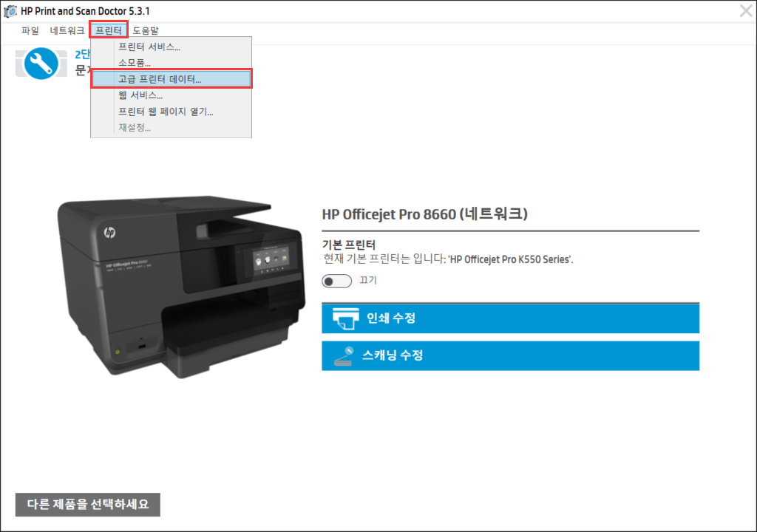Viewport: 757px width, 532px height.
Task: Click the 인쇄 수정 button
Action: [510, 318]
